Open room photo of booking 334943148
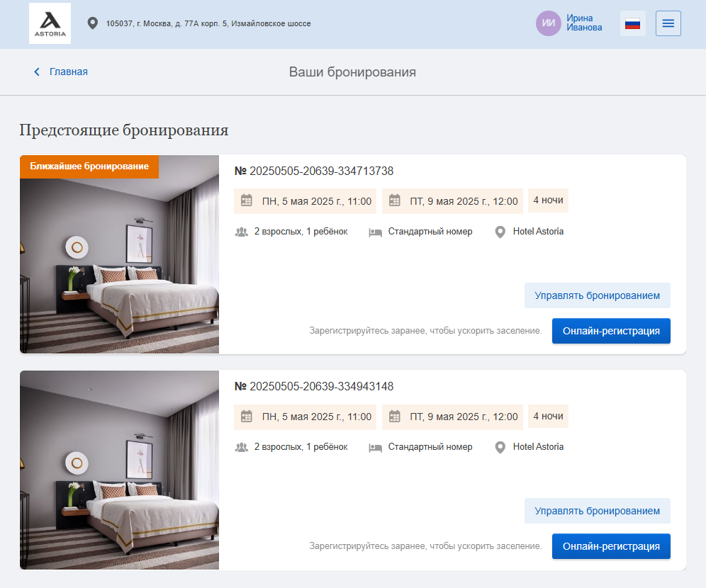Image resolution: width=706 pixels, height=588 pixels. pyautogui.click(x=119, y=470)
